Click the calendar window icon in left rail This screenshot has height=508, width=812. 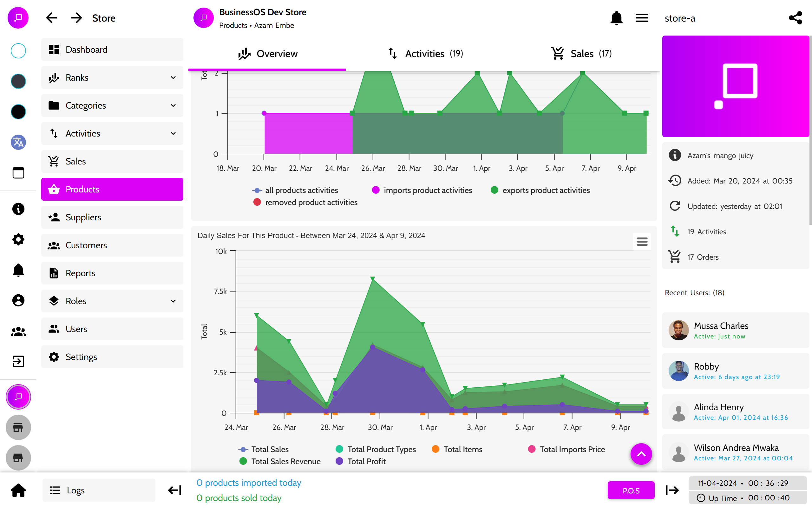[18, 173]
